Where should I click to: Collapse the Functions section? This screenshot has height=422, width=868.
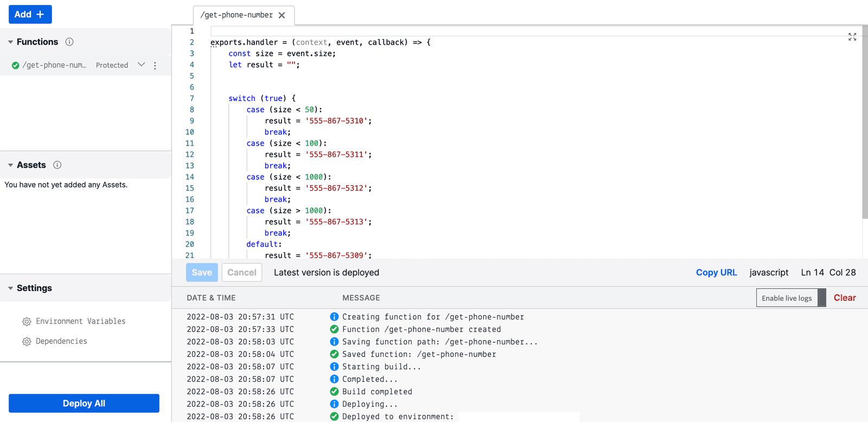[x=10, y=42]
